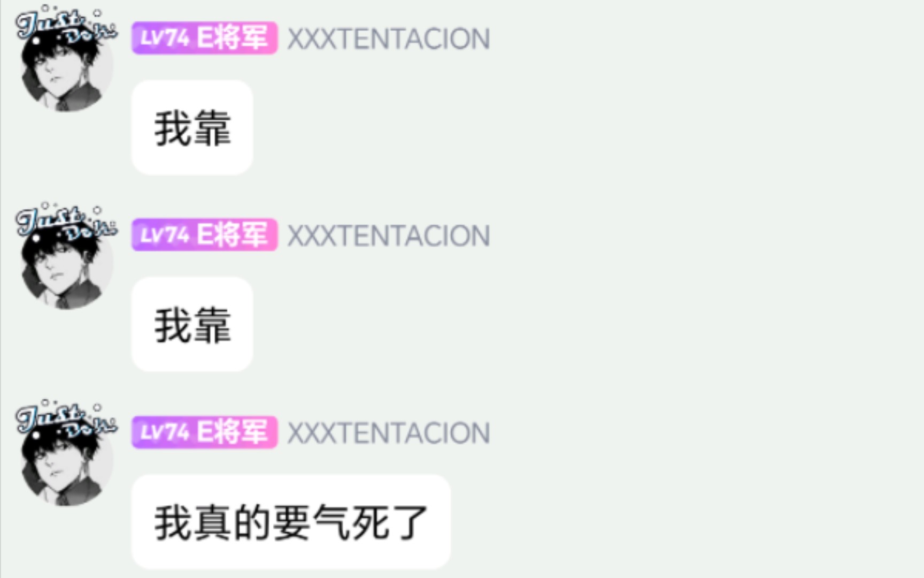The image size is (924, 578).
Task: Select the second 我靠 chat bubble
Action: (x=192, y=324)
